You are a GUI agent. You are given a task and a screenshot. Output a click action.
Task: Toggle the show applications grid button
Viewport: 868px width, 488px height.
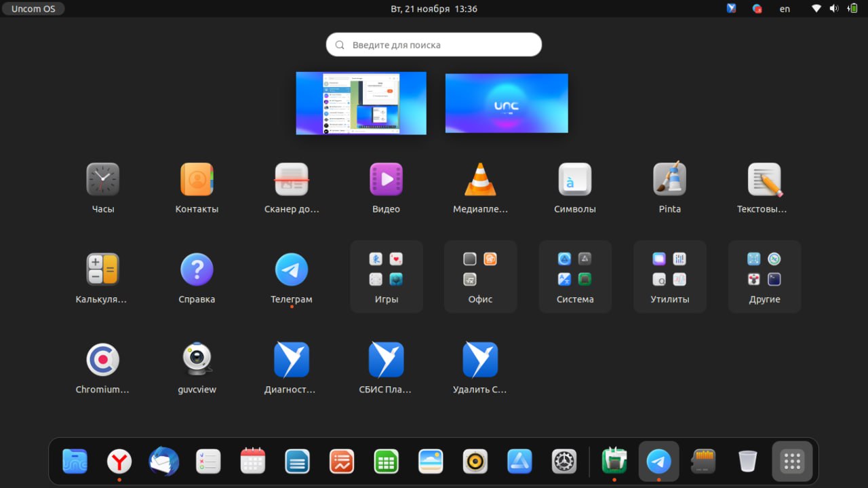(792, 462)
